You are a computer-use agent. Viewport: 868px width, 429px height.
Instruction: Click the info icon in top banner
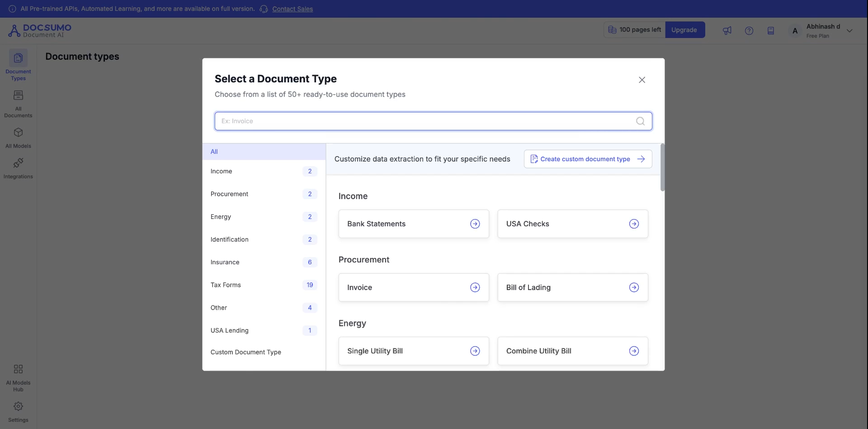point(12,9)
